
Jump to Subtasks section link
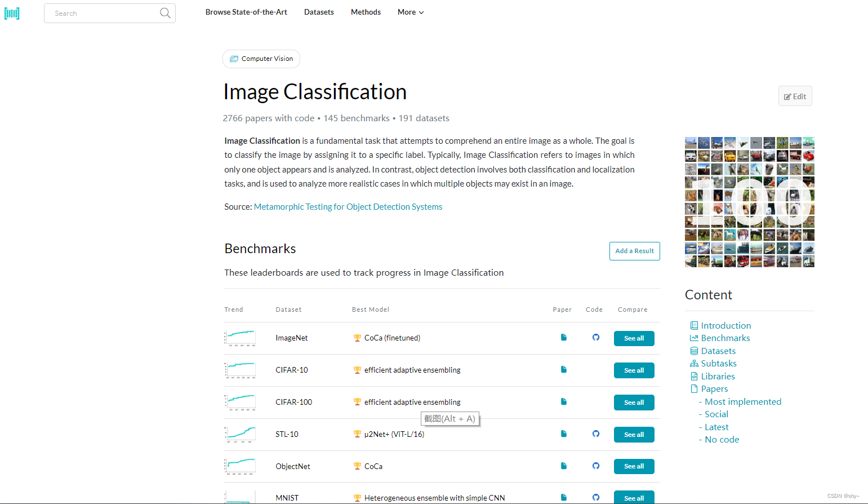coord(719,364)
